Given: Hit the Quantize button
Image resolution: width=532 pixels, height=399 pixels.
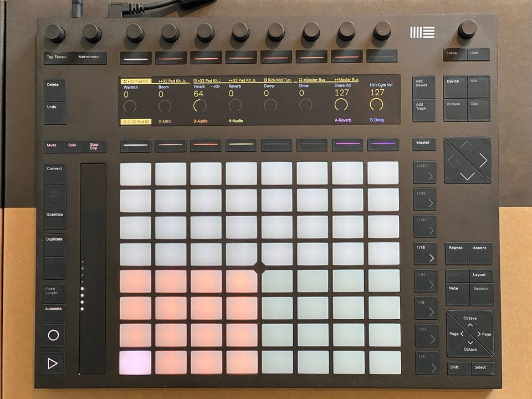Looking at the screenshot, I should coord(54,219).
